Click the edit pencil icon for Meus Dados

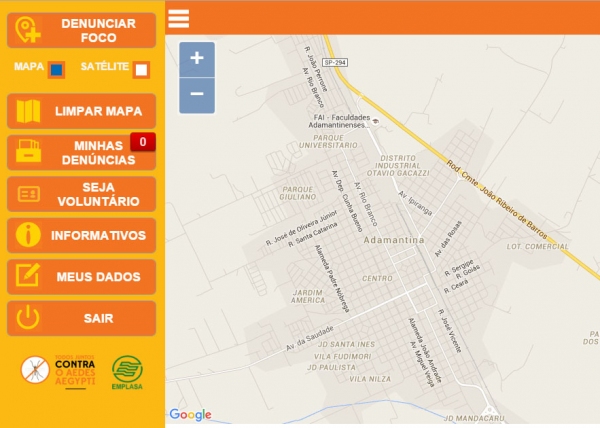point(29,277)
